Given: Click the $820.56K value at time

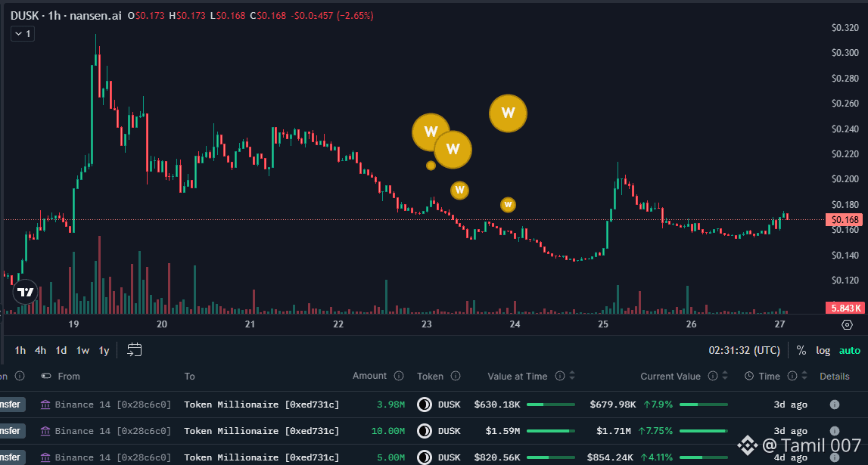Looking at the screenshot, I should click(496, 457).
